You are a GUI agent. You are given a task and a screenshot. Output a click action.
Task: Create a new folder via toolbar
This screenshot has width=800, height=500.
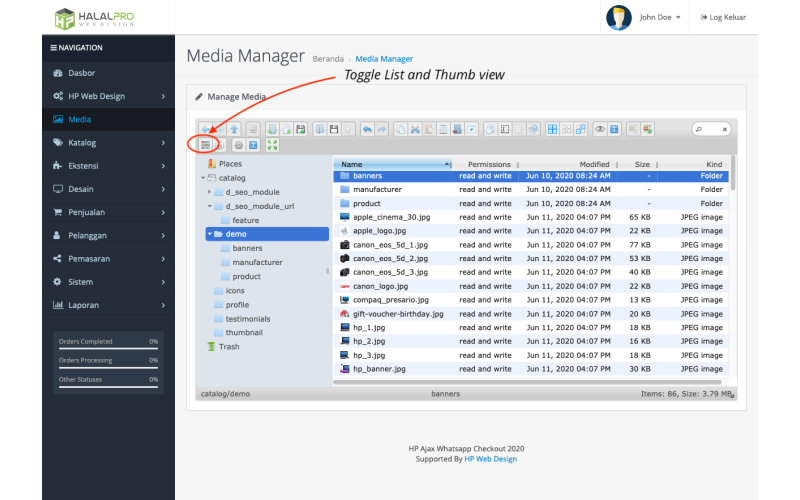(x=272, y=129)
